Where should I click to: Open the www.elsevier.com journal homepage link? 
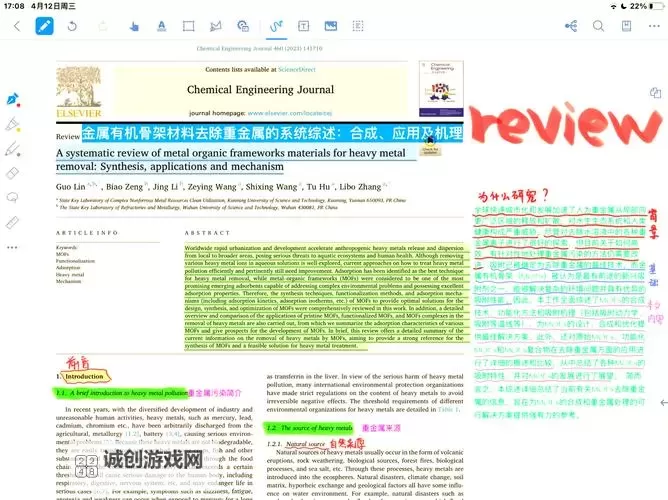pos(290,113)
